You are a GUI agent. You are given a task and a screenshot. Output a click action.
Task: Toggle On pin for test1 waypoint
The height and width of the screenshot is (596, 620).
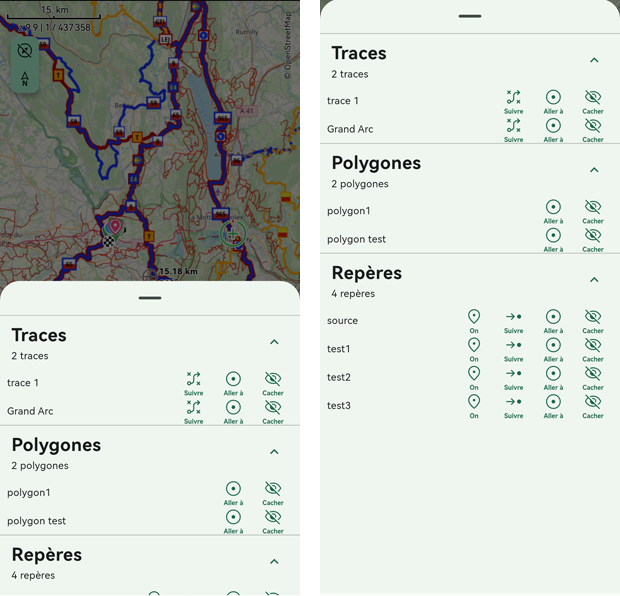474,350
